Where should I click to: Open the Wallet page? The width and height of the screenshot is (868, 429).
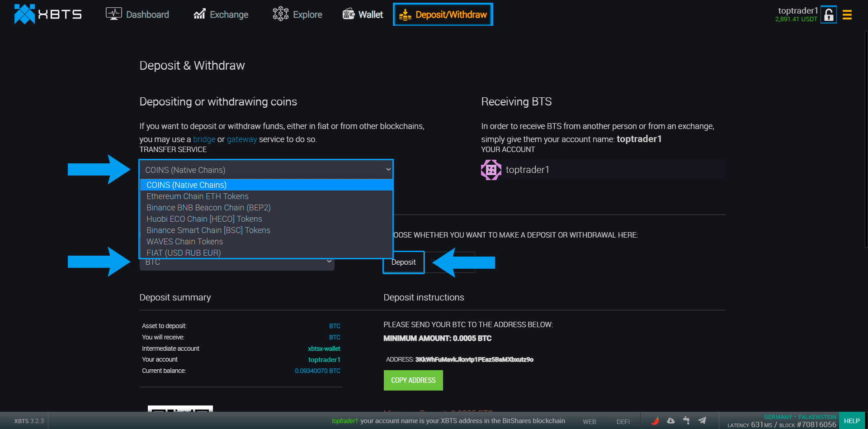coord(363,14)
